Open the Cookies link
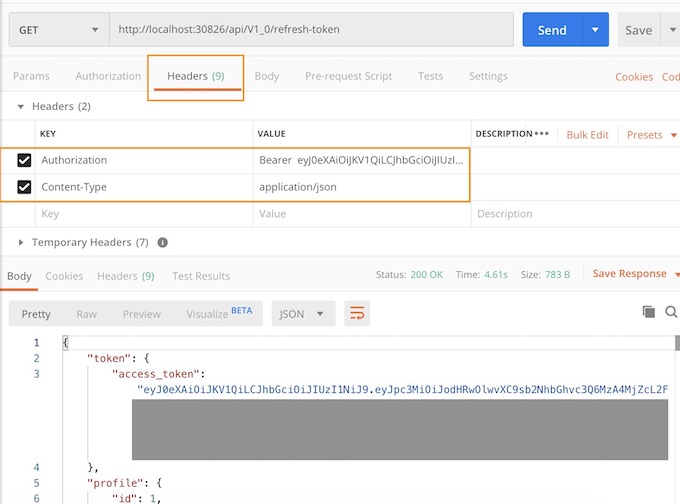This screenshot has height=504, width=680. (x=634, y=77)
